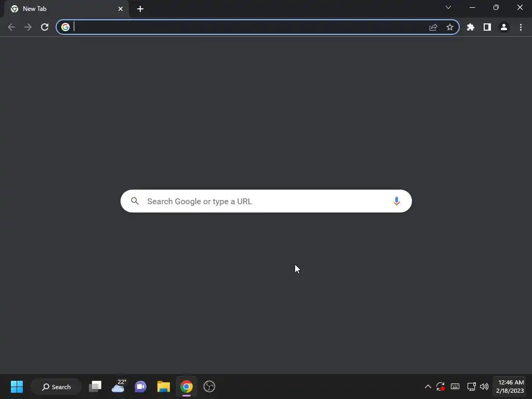Viewport: 532px width, 399px height.
Task: Go back with the back arrow
Action: tap(11, 27)
